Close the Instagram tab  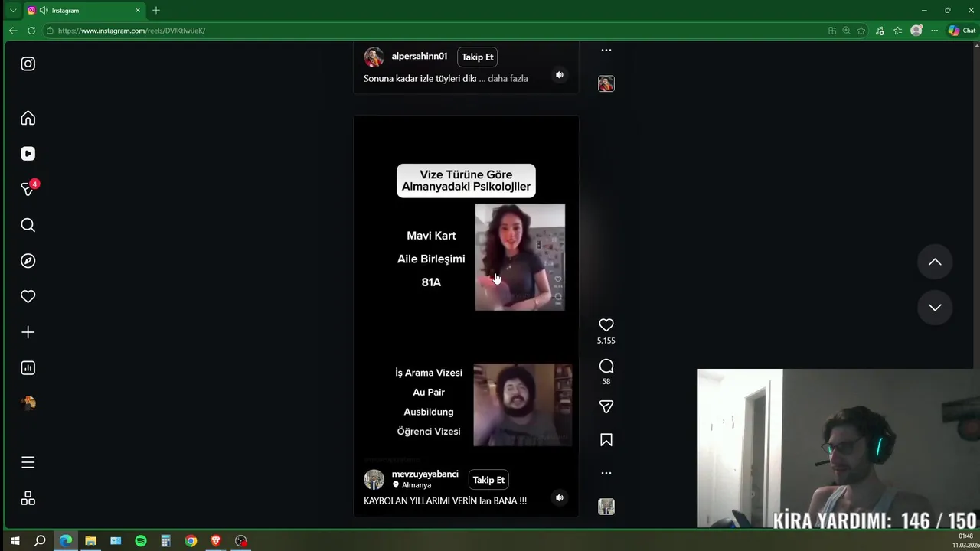click(x=138, y=11)
